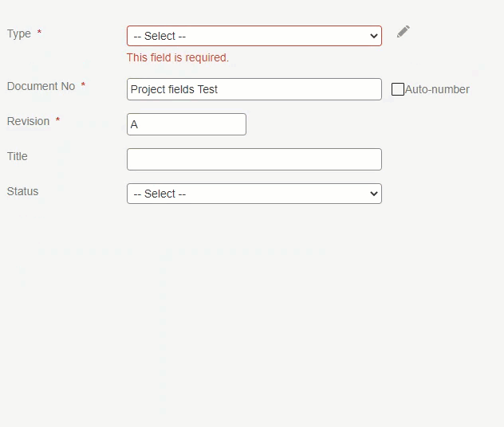Click the pencil edit icon beside Type
Screen dimensions: 504x427
403,31
